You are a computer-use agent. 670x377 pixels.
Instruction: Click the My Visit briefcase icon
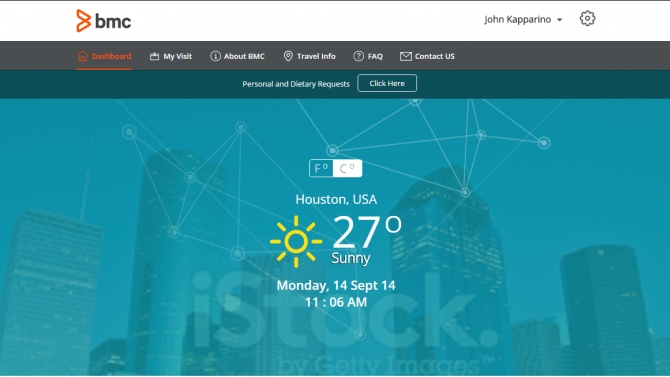tap(154, 56)
